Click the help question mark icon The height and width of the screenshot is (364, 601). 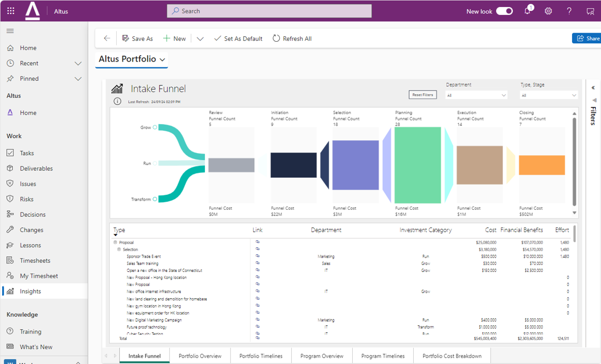pos(569,11)
